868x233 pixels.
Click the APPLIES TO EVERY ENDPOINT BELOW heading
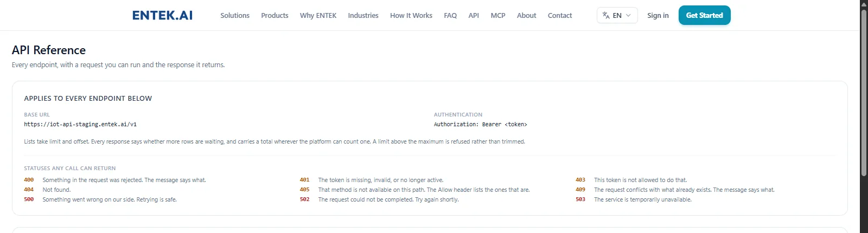click(x=88, y=98)
